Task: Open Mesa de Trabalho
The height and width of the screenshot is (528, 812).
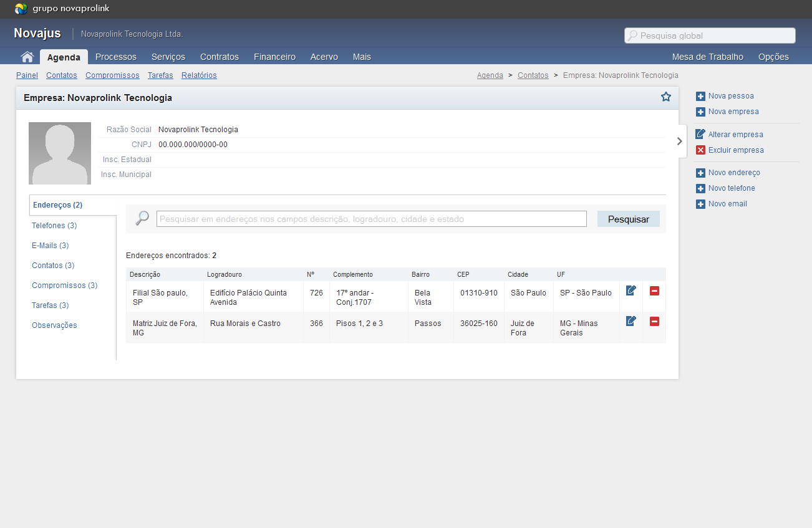Action: tap(708, 57)
